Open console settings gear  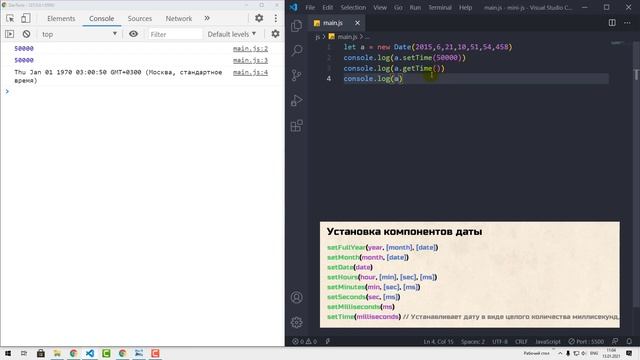276,34
